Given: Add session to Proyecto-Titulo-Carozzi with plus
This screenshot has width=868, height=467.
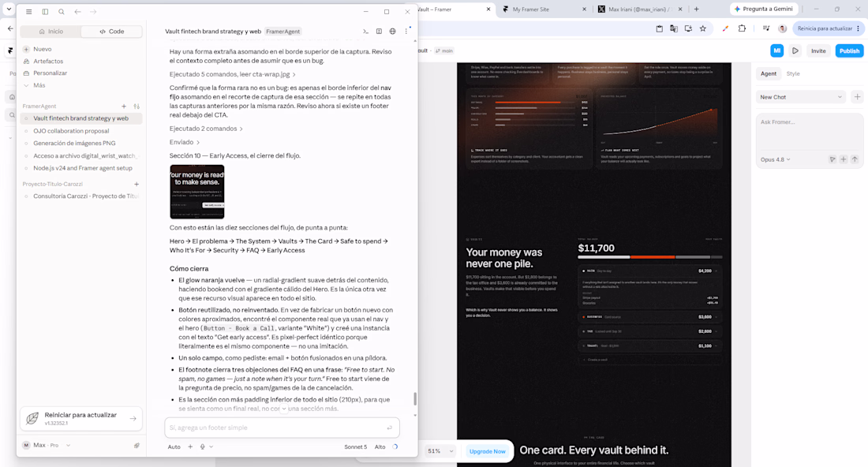Looking at the screenshot, I should pos(137,185).
